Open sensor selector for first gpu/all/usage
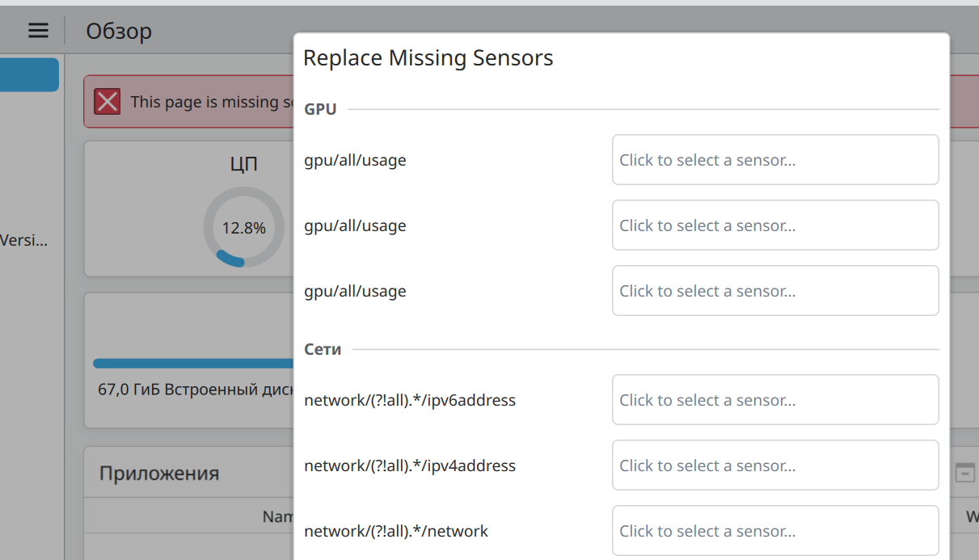 click(774, 160)
